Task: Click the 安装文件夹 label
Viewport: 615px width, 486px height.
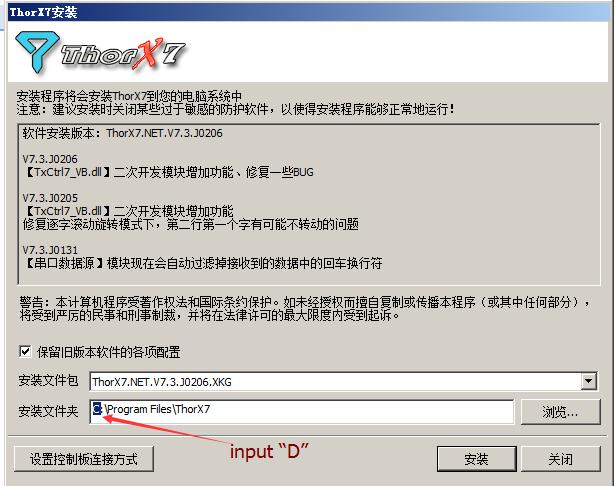Action: [48, 411]
